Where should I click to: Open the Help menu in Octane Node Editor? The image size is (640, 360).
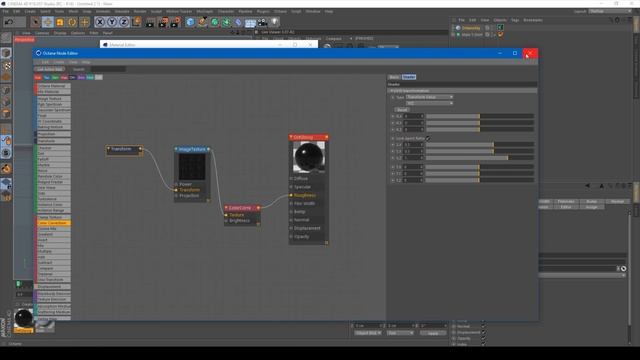86,62
